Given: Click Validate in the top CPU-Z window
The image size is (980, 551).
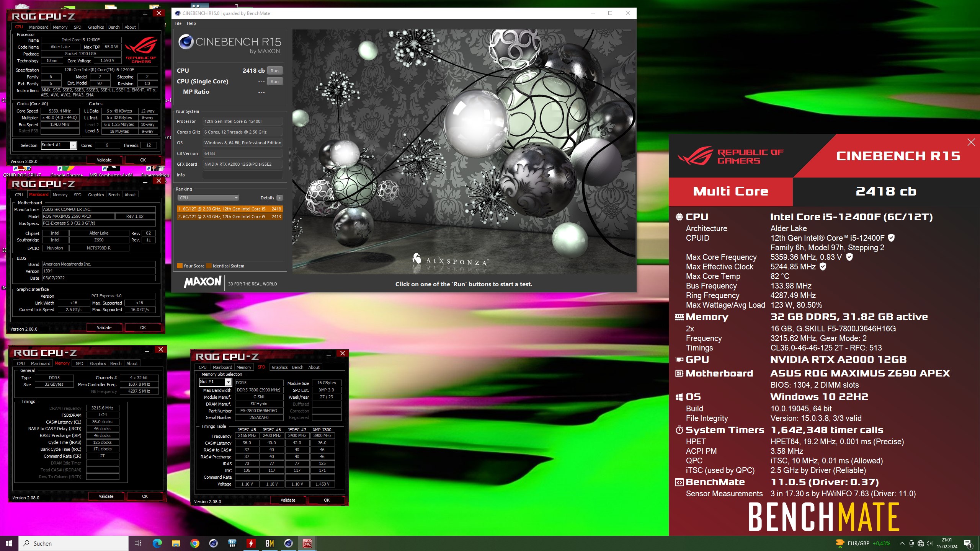Looking at the screenshot, I should point(104,160).
